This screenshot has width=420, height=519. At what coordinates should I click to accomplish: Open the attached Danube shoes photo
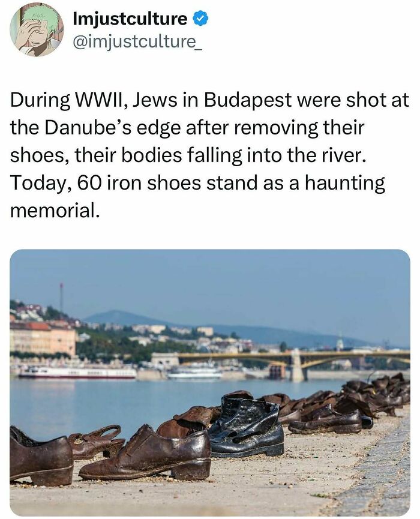[x=210, y=382]
